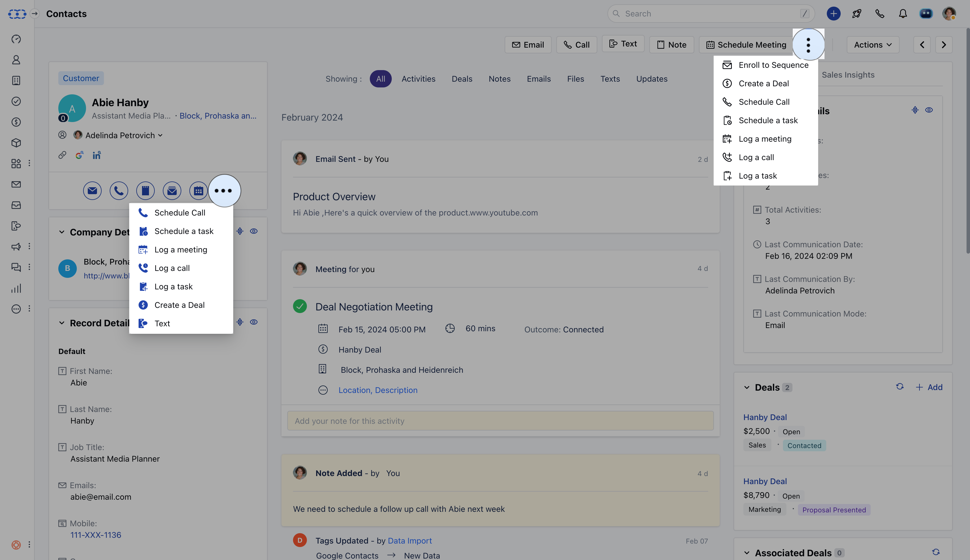Image resolution: width=970 pixels, height=560 pixels.
Task: Open the Inbox tray icon in the sidebar
Action: coord(16,205)
